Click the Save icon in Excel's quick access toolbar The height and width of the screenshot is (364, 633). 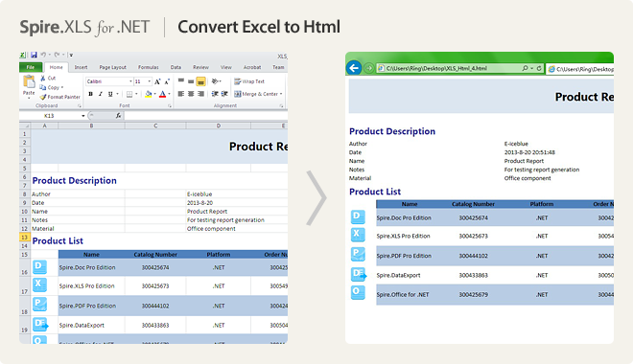click(x=34, y=55)
